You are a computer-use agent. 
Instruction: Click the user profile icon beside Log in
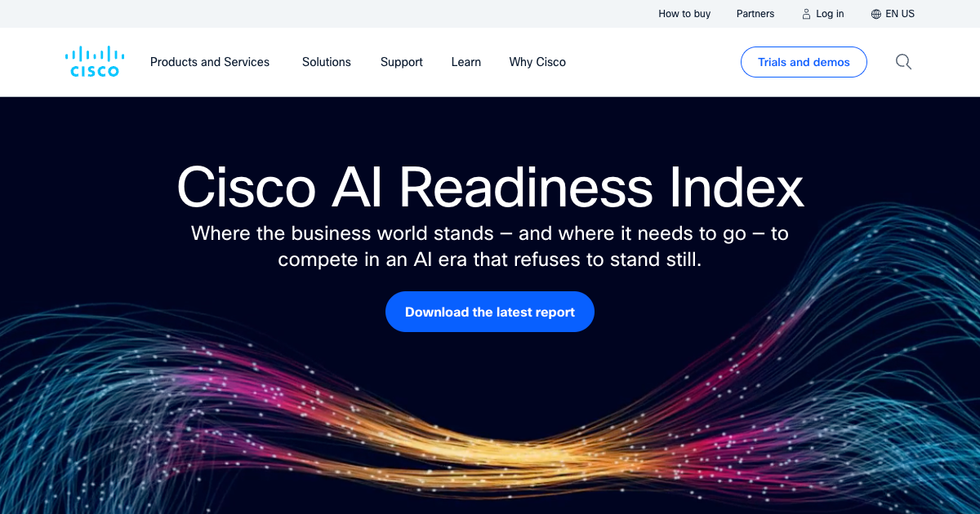[806, 14]
